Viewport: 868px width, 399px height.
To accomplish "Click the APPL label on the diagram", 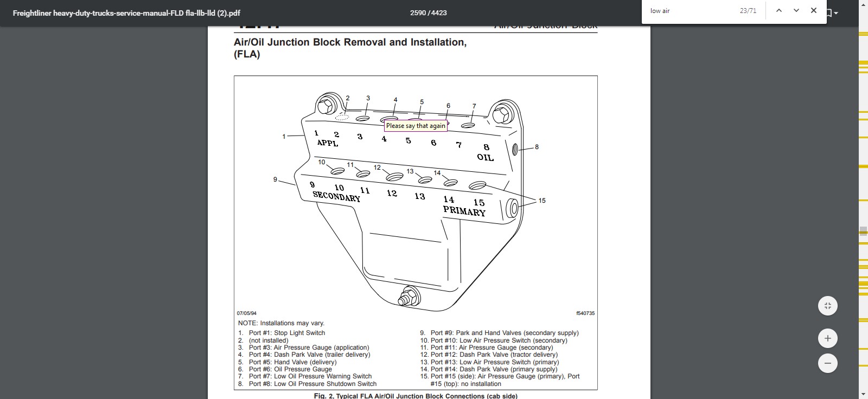I will 328,143.
